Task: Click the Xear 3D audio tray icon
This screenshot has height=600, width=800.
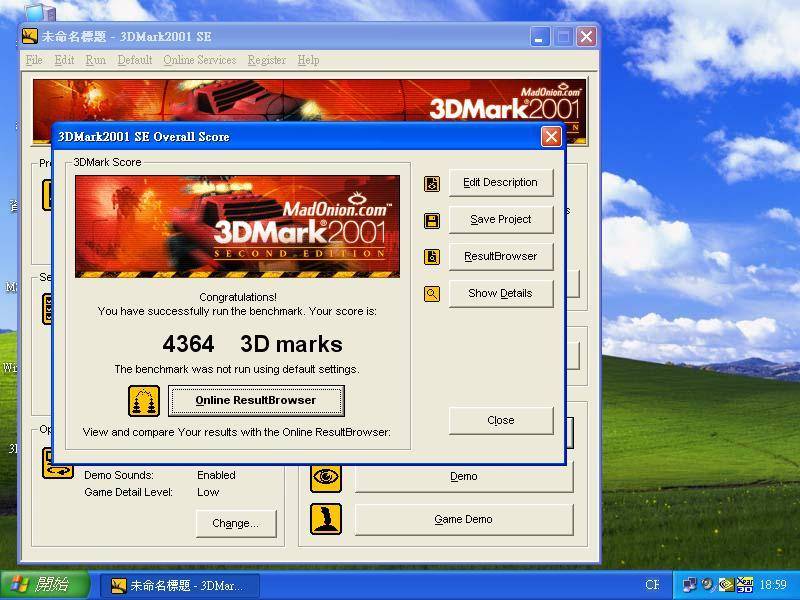Action: click(x=745, y=584)
